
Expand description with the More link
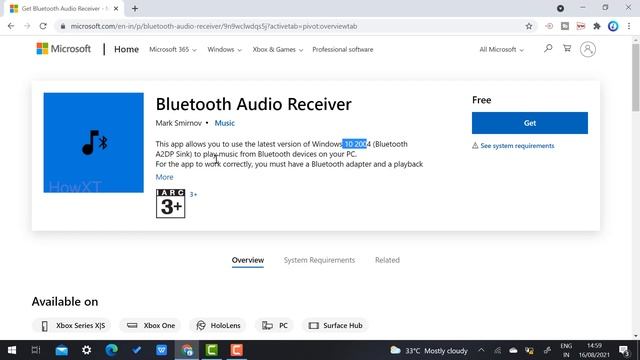(x=164, y=177)
